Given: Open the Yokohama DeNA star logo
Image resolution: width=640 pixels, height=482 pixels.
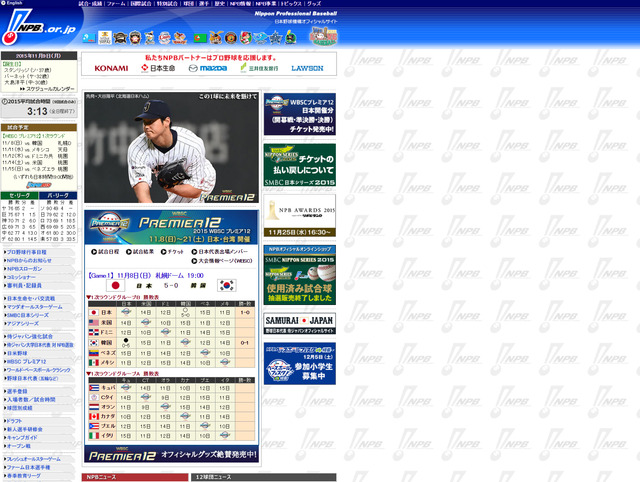Looking at the screenshot, I should pos(276,38).
